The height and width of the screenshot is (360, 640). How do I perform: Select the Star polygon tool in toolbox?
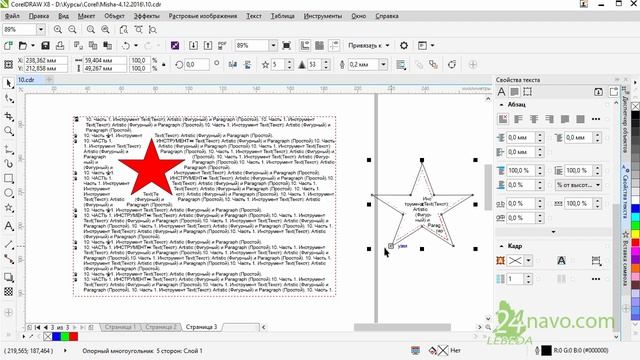pyautogui.click(x=9, y=208)
